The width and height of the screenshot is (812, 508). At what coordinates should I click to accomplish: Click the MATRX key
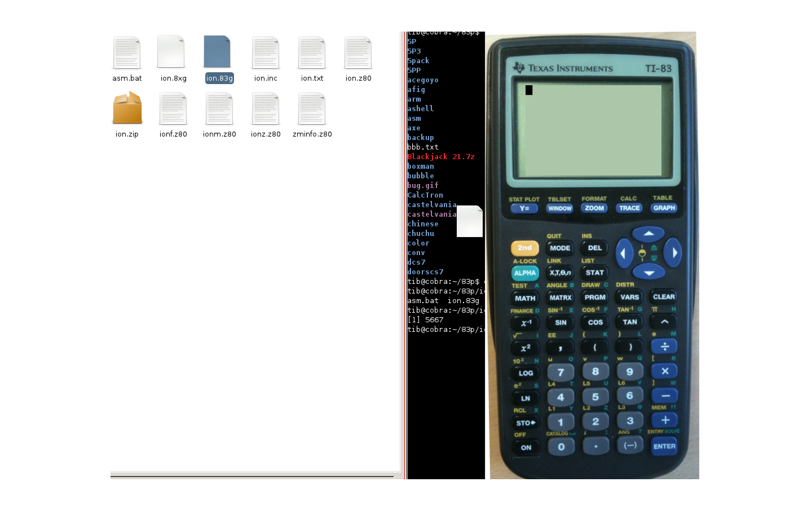click(x=561, y=297)
